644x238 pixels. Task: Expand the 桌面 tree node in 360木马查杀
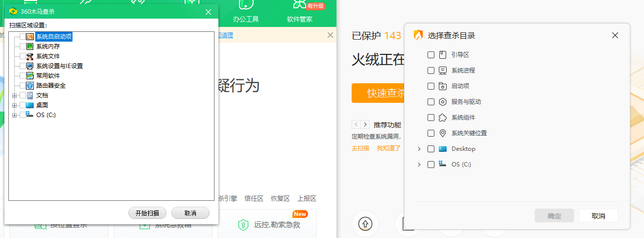click(14, 105)
